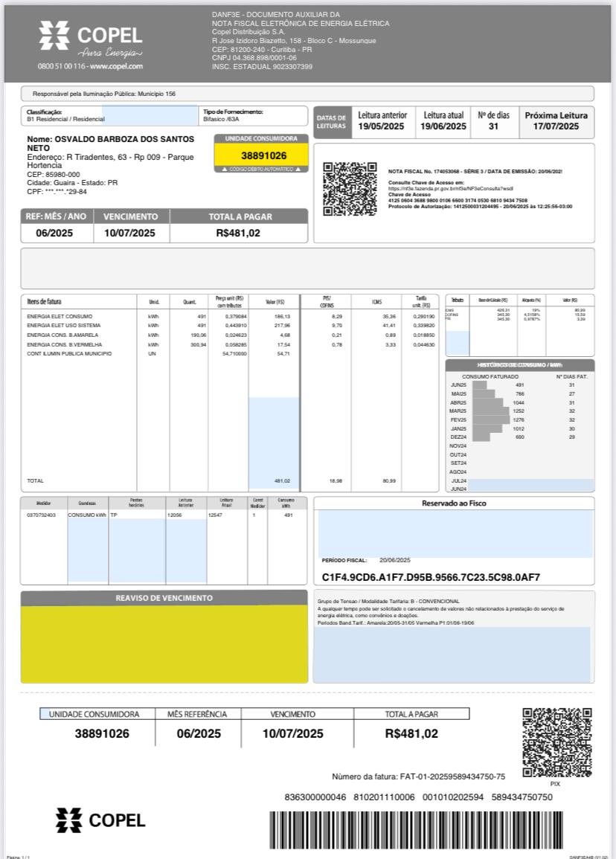Click the Reaviso de Vencimento gray header
The width and height of the screenshot is (616, 859).
(164, 598)
